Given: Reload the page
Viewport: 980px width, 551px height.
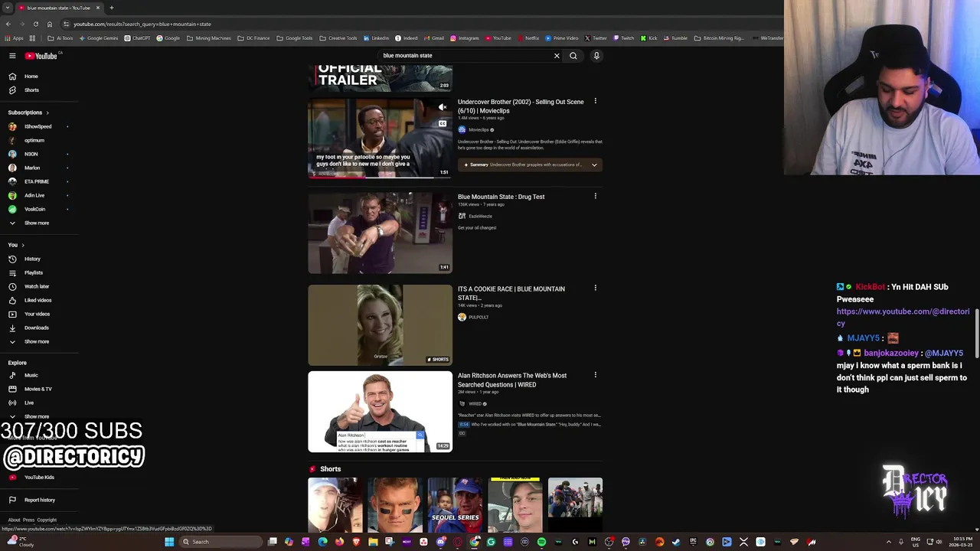Looking at the screenshot, I should [x=35, y=24].
